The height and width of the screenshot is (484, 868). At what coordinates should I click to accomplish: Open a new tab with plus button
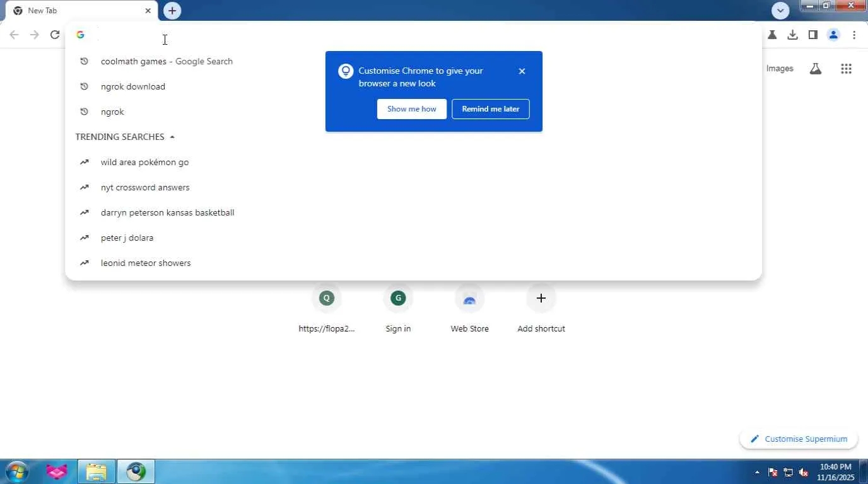172,11
